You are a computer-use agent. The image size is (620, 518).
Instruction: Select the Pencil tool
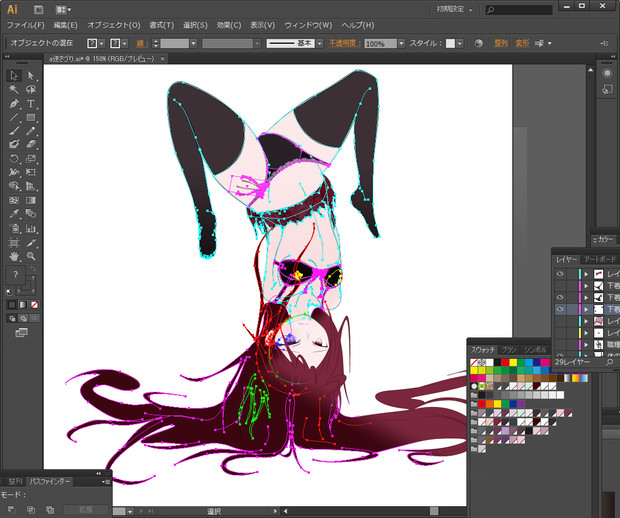click(x=31, y=131)
